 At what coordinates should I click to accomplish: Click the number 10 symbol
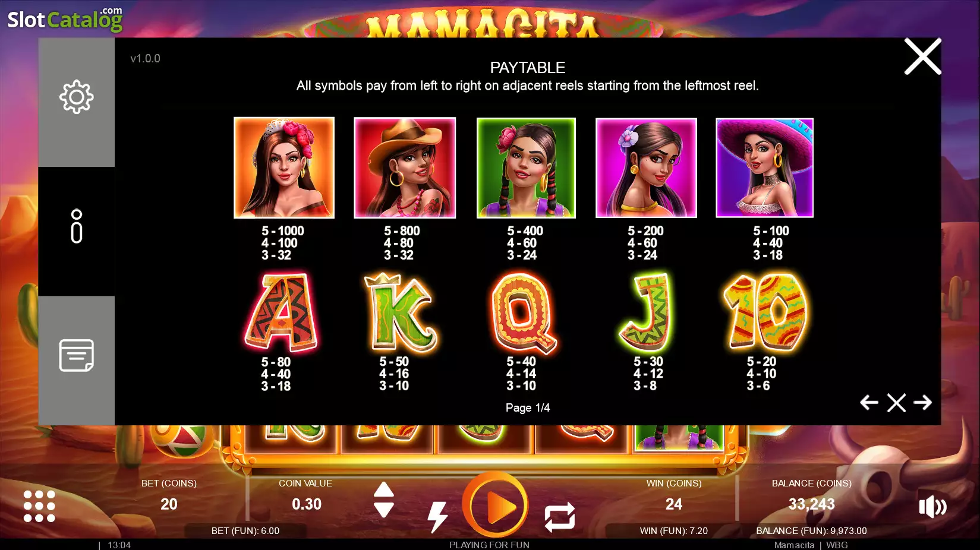pyautogui.click(x=765, y=312)
